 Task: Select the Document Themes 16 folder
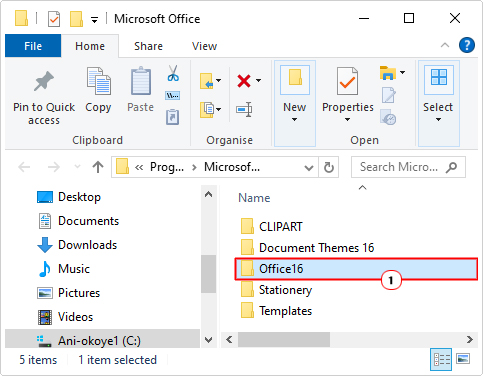pyautogui.click(x=307, y=248)
